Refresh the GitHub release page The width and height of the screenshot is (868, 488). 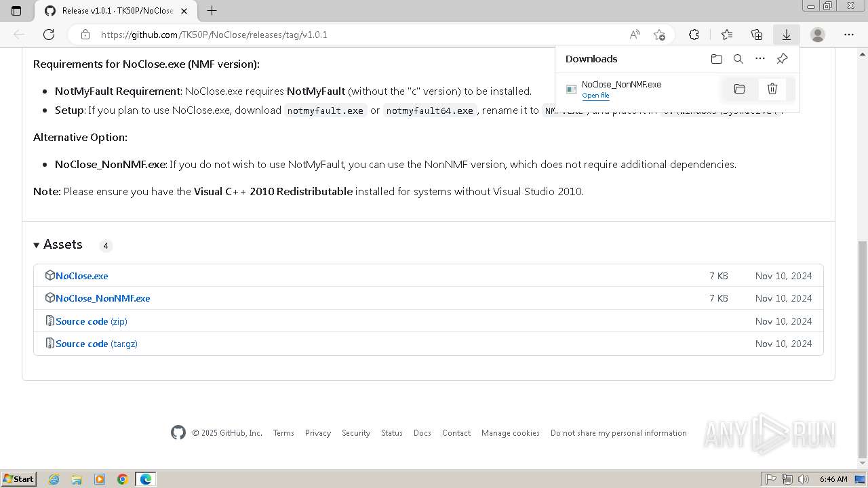49,35
